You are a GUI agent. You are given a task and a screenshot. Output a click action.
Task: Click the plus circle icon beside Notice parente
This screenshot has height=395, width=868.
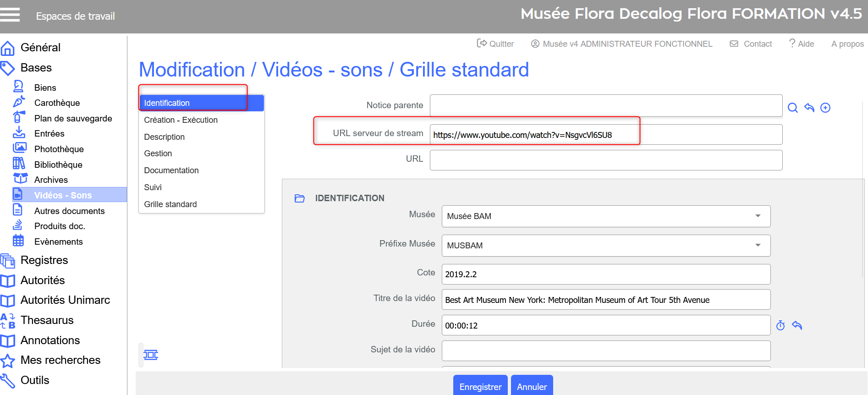click(x=825, y=108)
